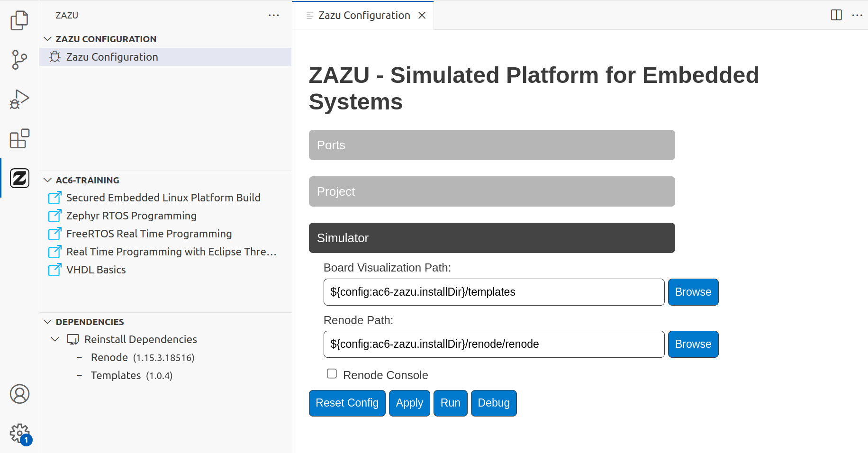Collapse the AC6-TRAINING section
This screenshot has height=453, width=868.
click(x=47, y=180)
